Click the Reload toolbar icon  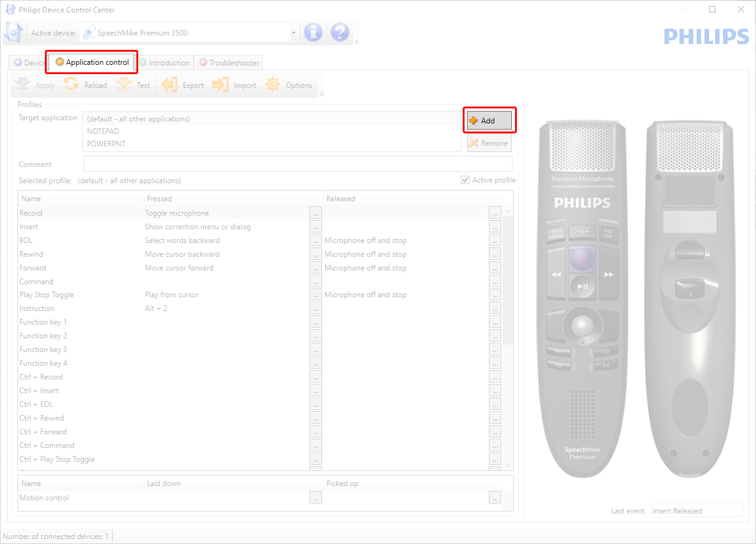pyautogui.click(x=72, y=85)
